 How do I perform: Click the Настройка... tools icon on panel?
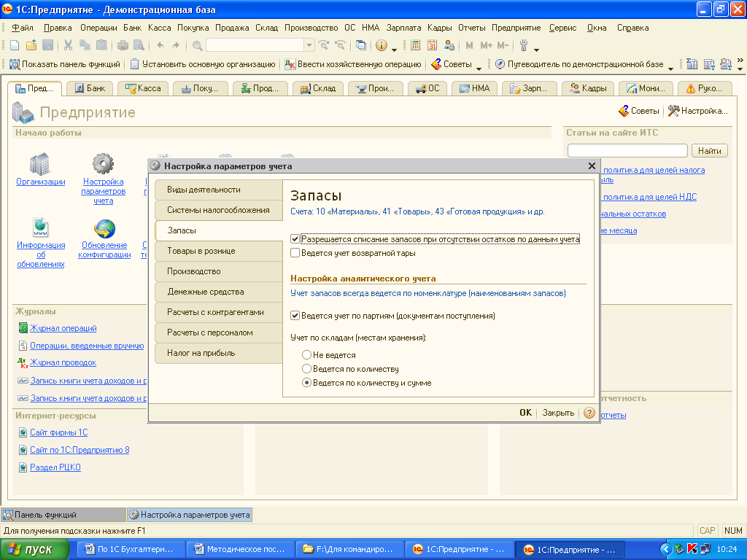[673, 111]
